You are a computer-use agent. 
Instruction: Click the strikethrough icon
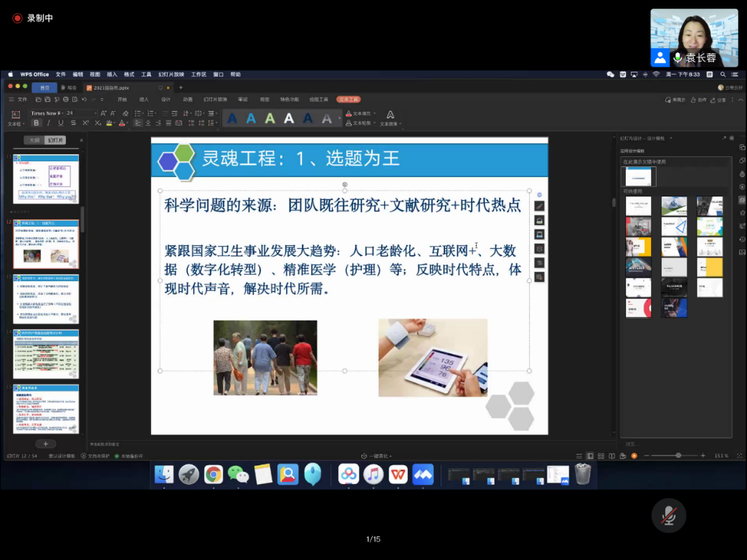point(73,123)
